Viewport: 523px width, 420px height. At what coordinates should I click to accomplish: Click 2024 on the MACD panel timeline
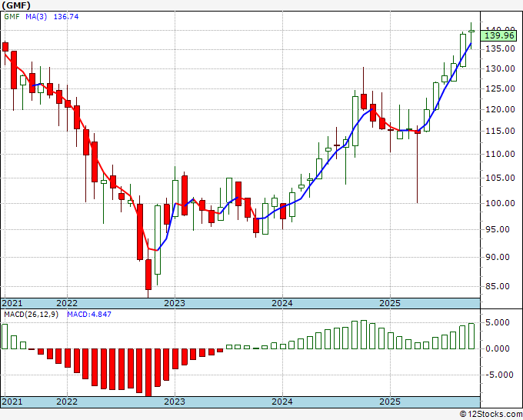(282, 402)
